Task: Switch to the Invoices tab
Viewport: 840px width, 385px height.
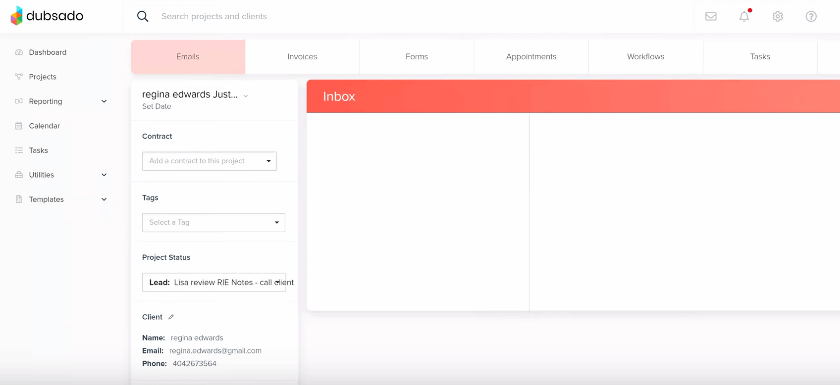Action: pos(302,57)
